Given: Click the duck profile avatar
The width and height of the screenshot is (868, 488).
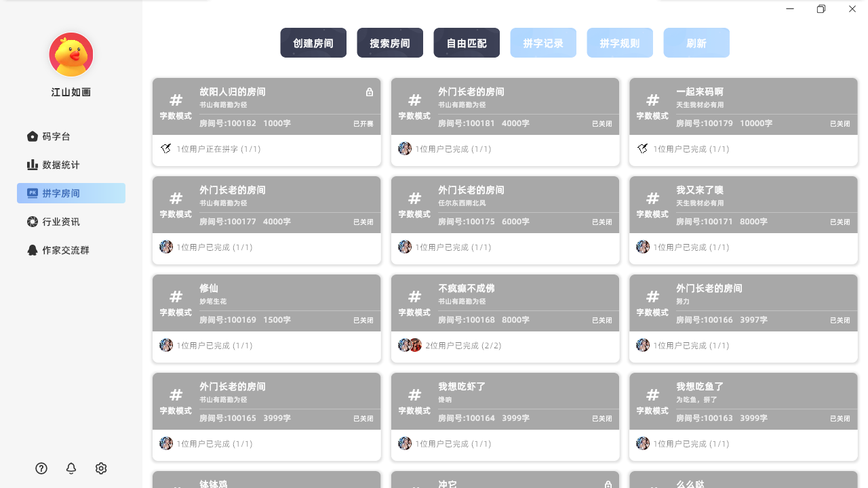Looking at the screenshot, I should point(71,55).
